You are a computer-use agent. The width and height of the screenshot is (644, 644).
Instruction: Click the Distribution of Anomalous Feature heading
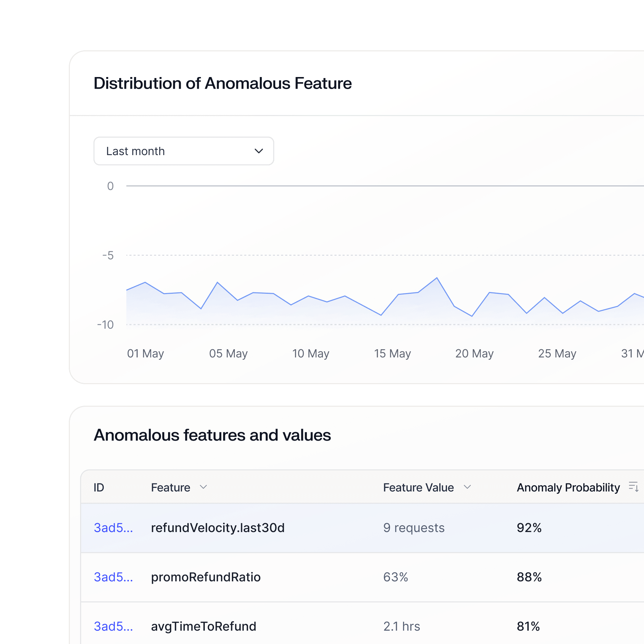(x=223, y=83)
